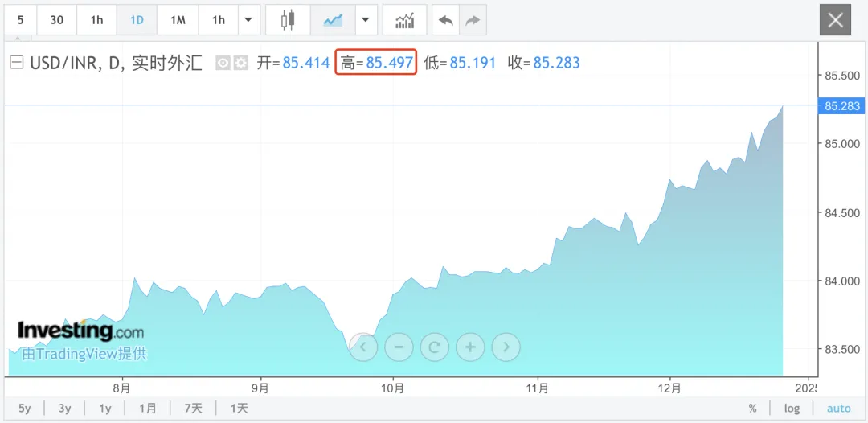Viewport: 868px width, 423px height.
Task: Collapse the USD/INR legend box
Action: point(17,63)
